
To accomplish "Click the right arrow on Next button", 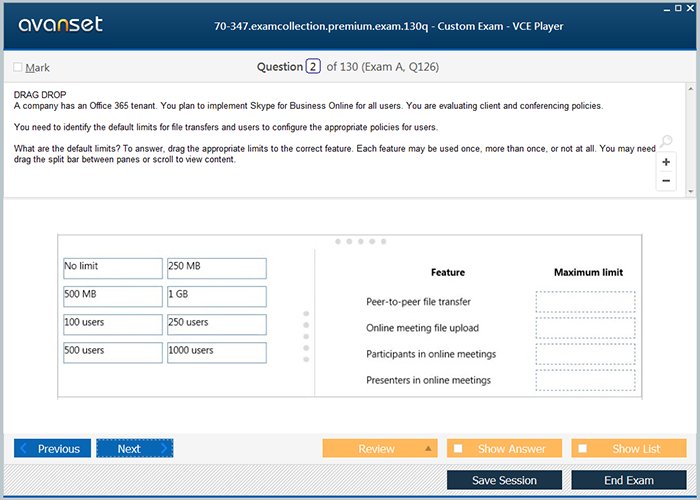I will pyautogui.click(x=163, y=449).
